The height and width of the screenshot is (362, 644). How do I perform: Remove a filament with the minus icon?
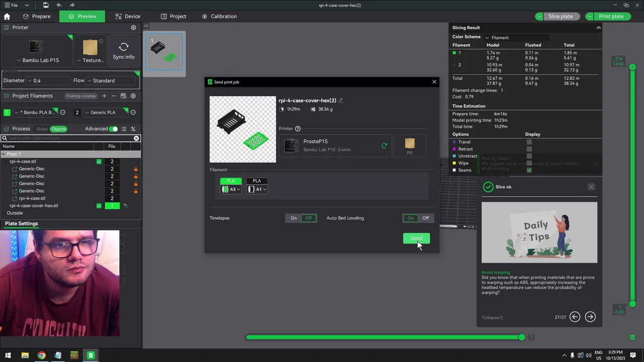[x=114, y=96]
